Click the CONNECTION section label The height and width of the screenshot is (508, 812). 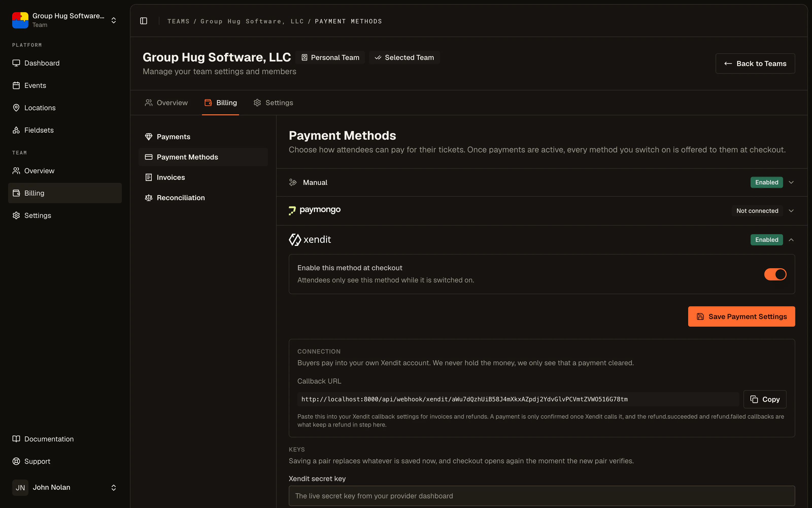(x=319, y=352)
